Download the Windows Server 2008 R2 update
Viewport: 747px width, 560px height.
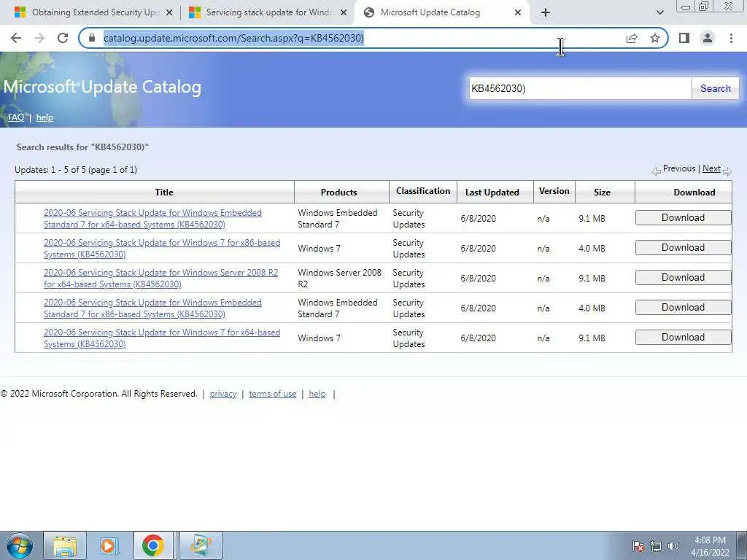point(683,278)
